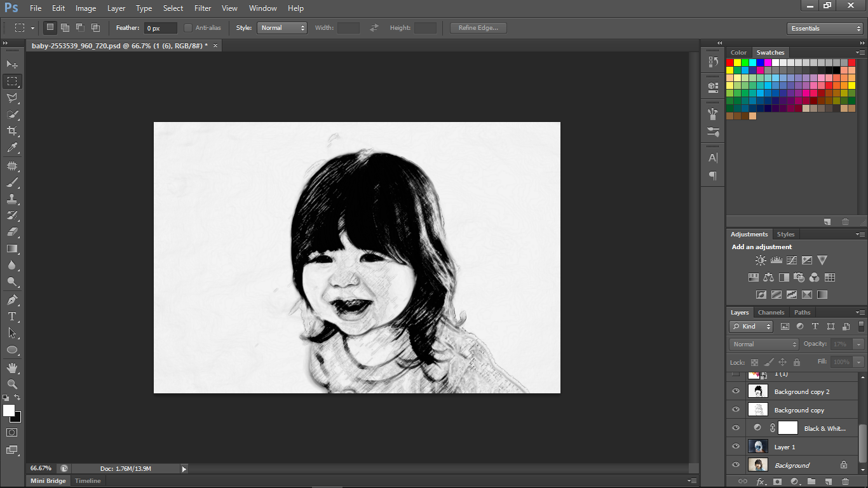Open the Style dropdown set to Normal
Viewport: 868px width, 488px height.
282,28
